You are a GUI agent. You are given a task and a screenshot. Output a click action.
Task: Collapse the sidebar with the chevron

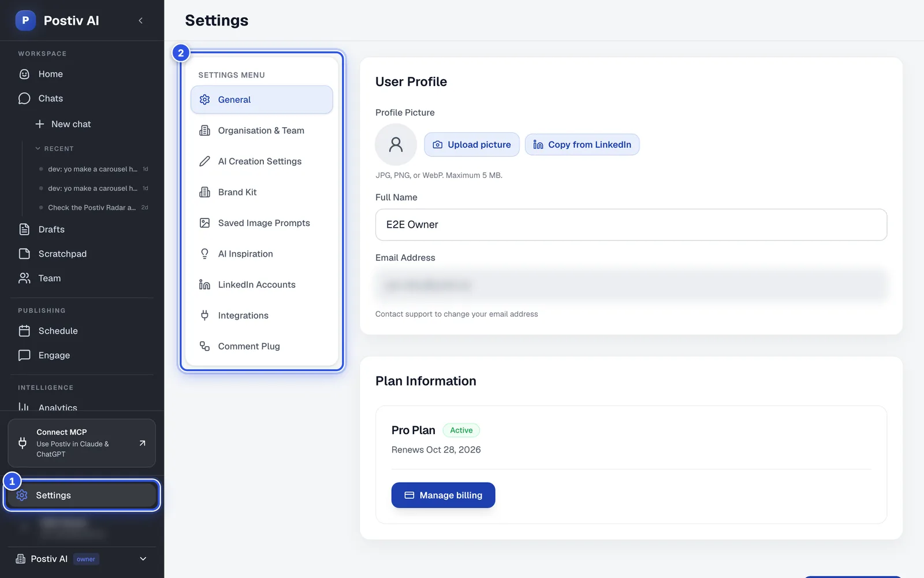click(140, 20)
